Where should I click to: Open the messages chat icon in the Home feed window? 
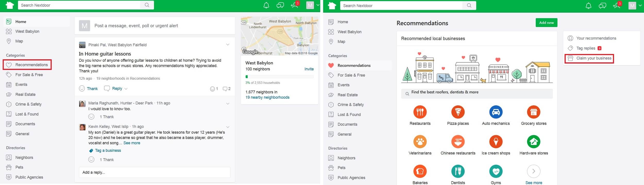(x=280, y=5)
